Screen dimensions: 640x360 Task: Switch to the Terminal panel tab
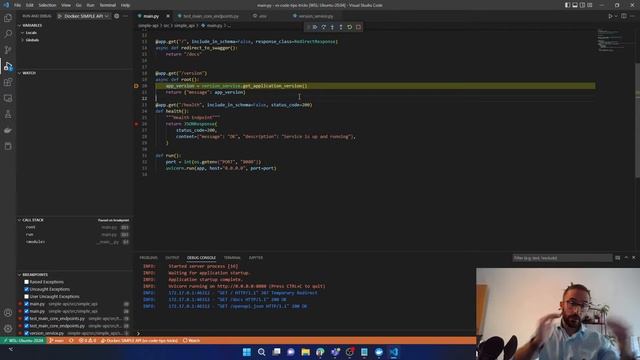232,258
